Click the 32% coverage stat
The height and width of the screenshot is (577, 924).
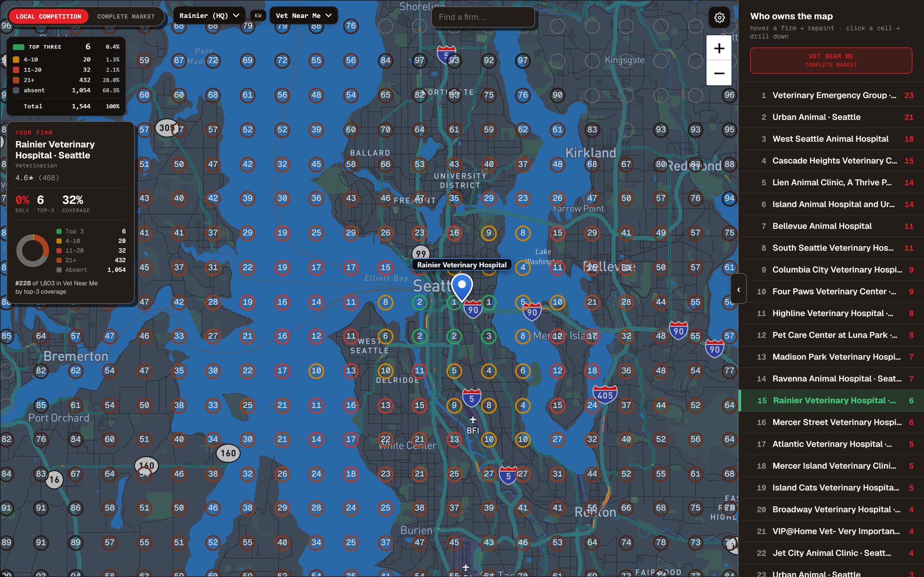point(76,203)
